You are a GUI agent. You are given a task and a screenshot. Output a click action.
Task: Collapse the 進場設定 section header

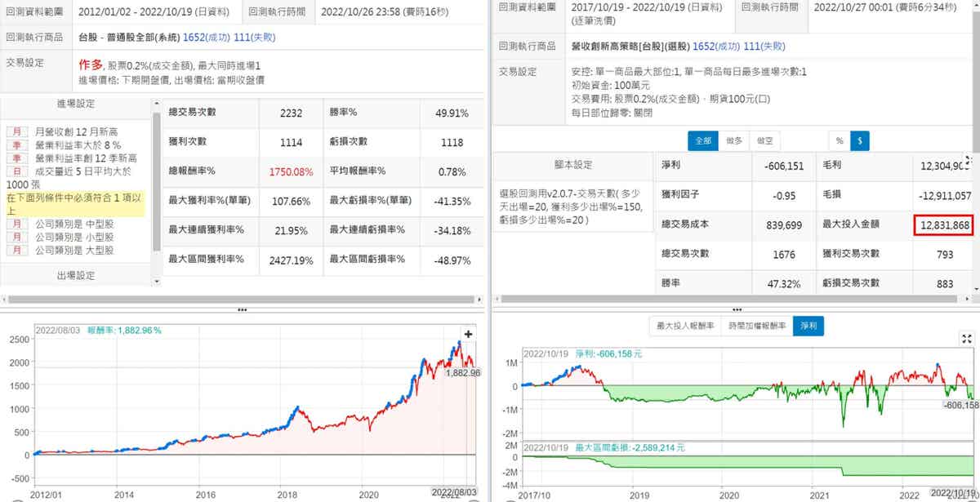click(x=75, y=104)
